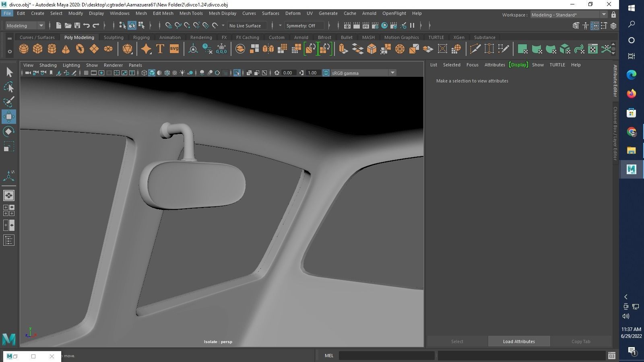Toggle textured display in viewport
The image size is (644, 362).
point(175,73)
